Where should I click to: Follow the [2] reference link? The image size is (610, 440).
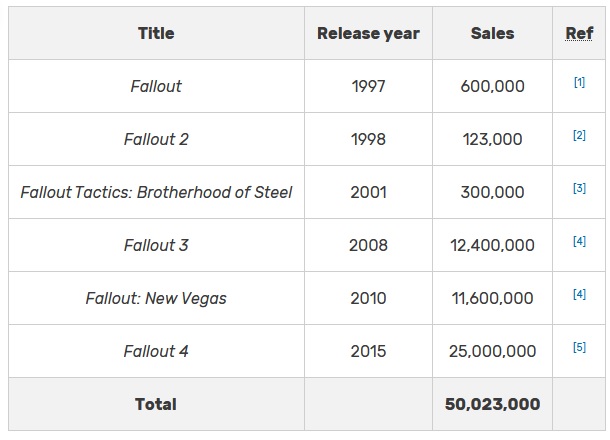[x=579, y=136]
